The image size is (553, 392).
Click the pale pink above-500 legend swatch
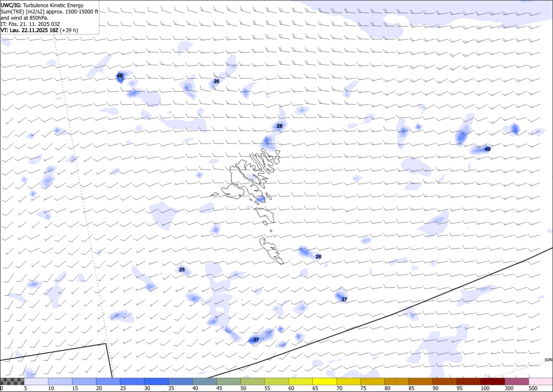pos(540,381)
